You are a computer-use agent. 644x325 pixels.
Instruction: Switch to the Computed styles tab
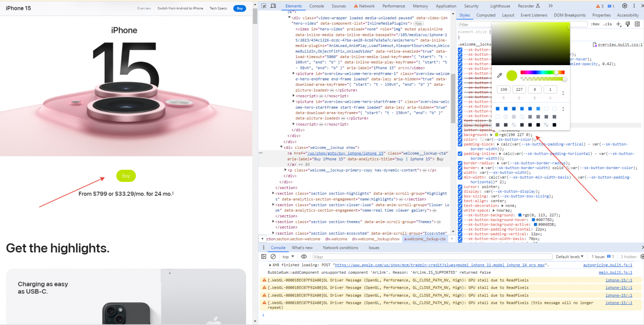click(486, 15)
